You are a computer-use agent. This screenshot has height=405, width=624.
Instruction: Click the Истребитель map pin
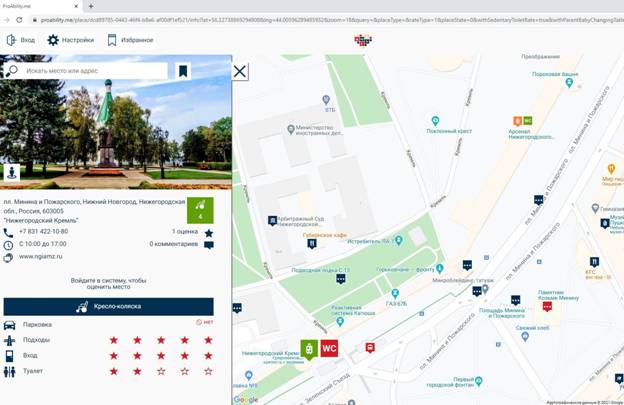click(399, 240)
